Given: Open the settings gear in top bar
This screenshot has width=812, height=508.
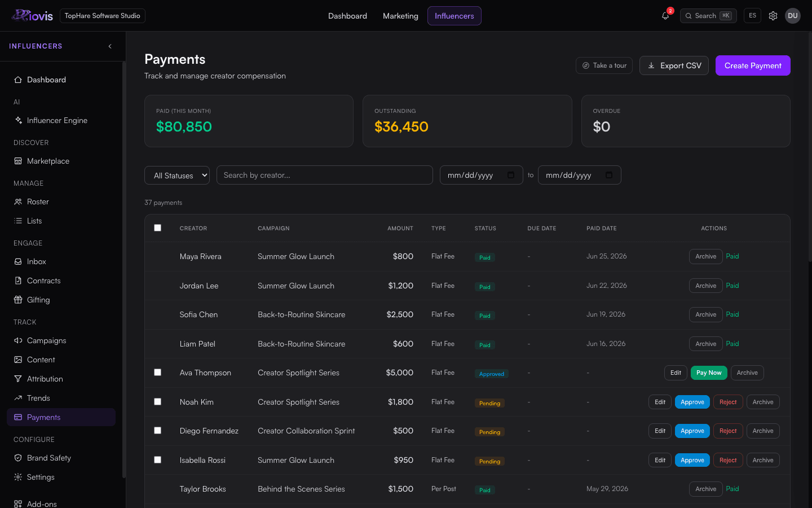Looking at the screenshot, I should [773, 16].
